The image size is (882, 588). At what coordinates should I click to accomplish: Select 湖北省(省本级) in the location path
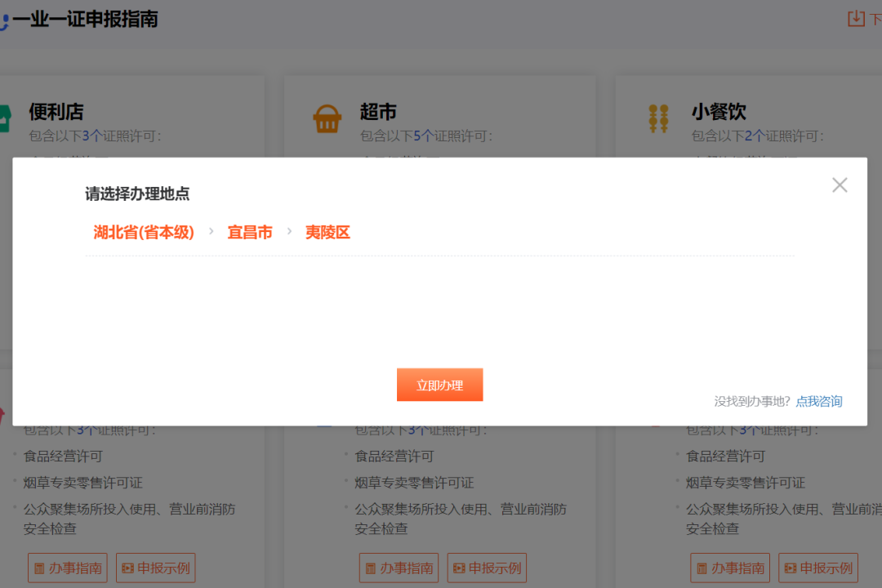pos(144,233)
